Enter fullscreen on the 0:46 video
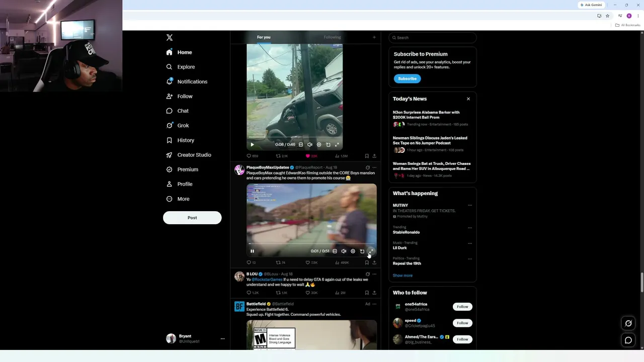Image resolution: width=644 pixels, height=362 pixels. pyautogui.click(x=337, y=145)
